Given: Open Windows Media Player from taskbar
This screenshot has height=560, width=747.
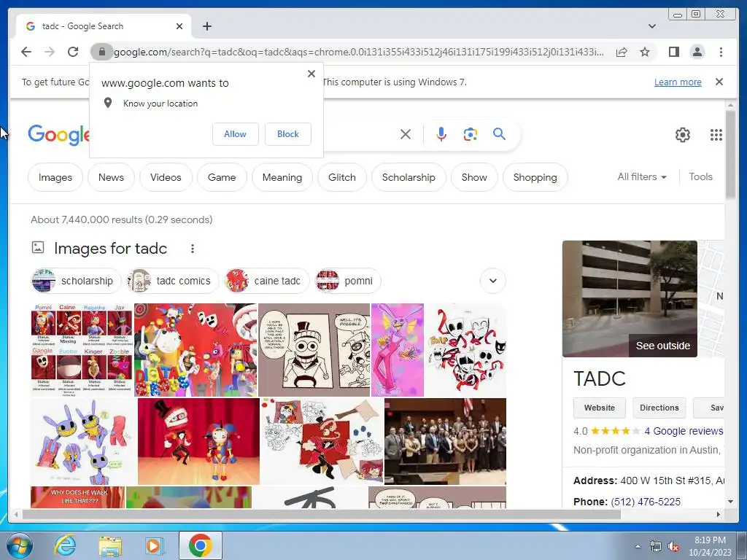Looking at the screenshot, I should pos(154,545).
